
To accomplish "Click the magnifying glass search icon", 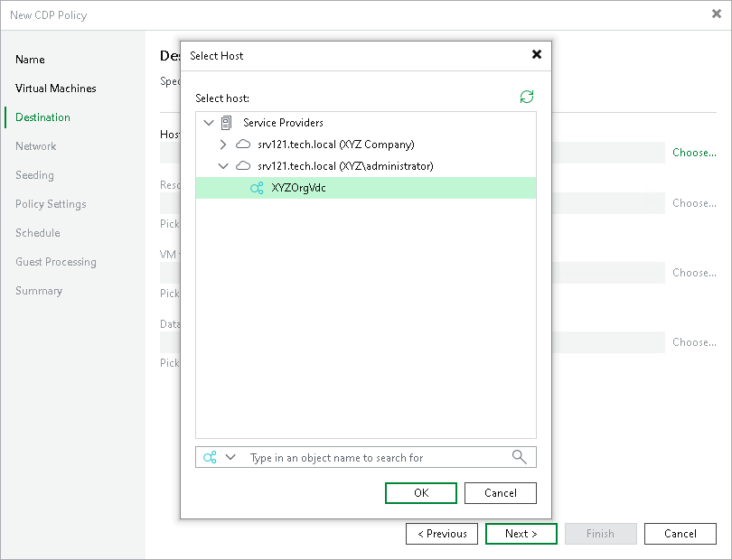I will tap(520, 457).
